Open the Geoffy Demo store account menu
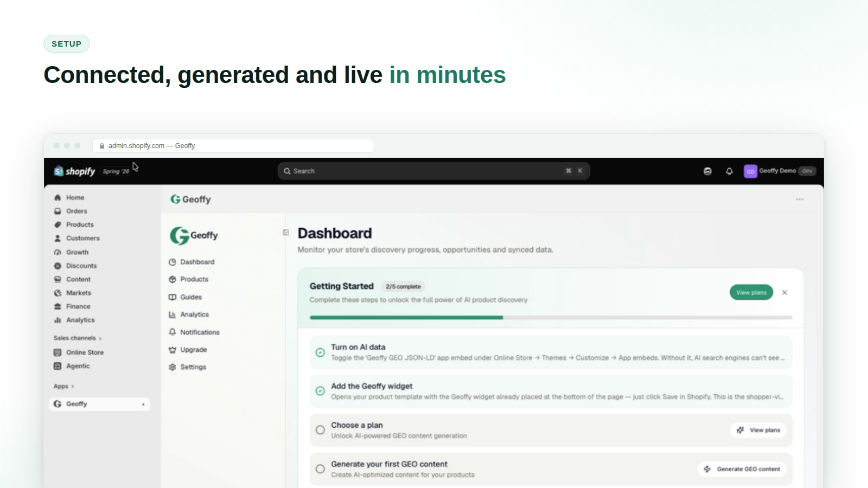This screenshot has height=488, width=868. click(780, 171)
